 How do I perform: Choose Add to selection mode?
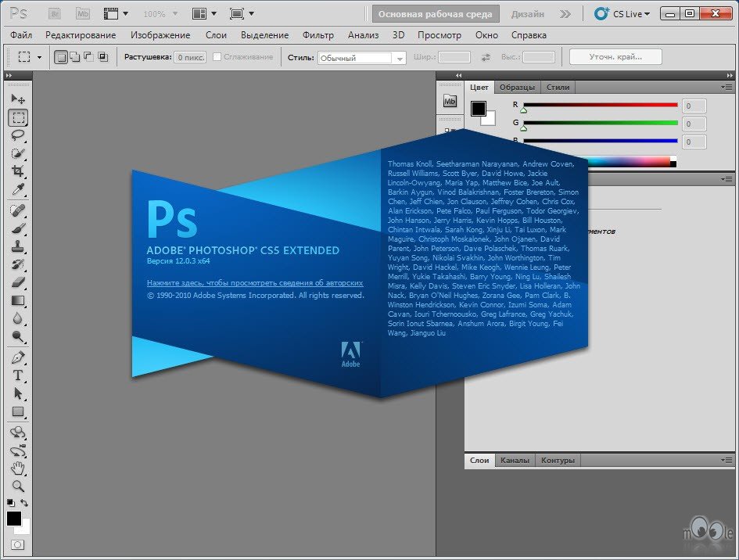75,57
